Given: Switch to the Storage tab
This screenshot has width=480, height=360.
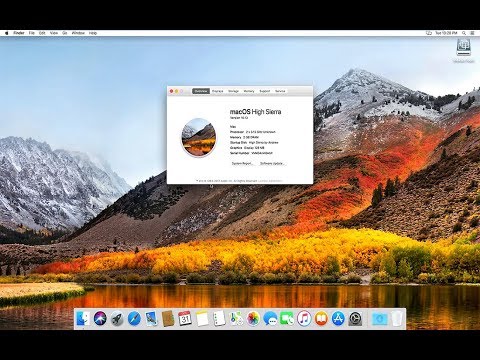Looking at the screenshot, I should point(233,91).
